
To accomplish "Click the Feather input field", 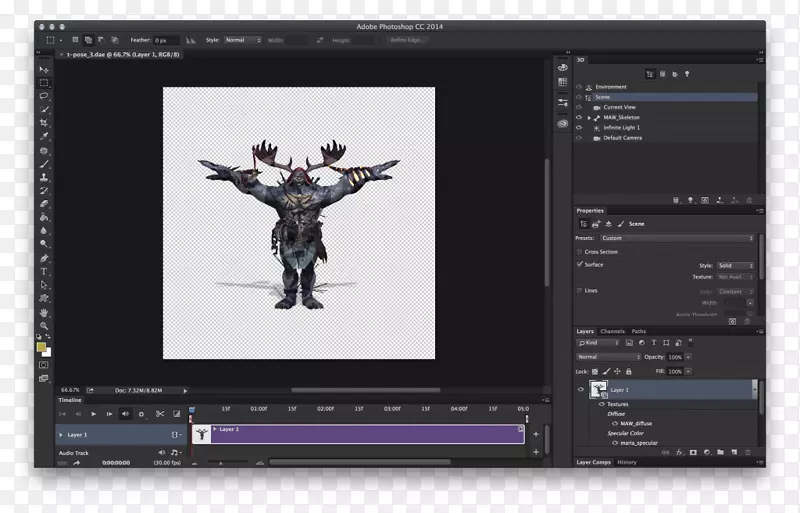I will pos(166,40).
